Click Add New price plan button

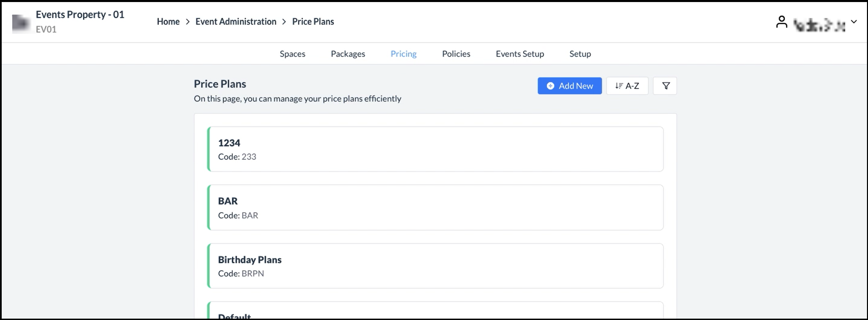click(569, 86)
